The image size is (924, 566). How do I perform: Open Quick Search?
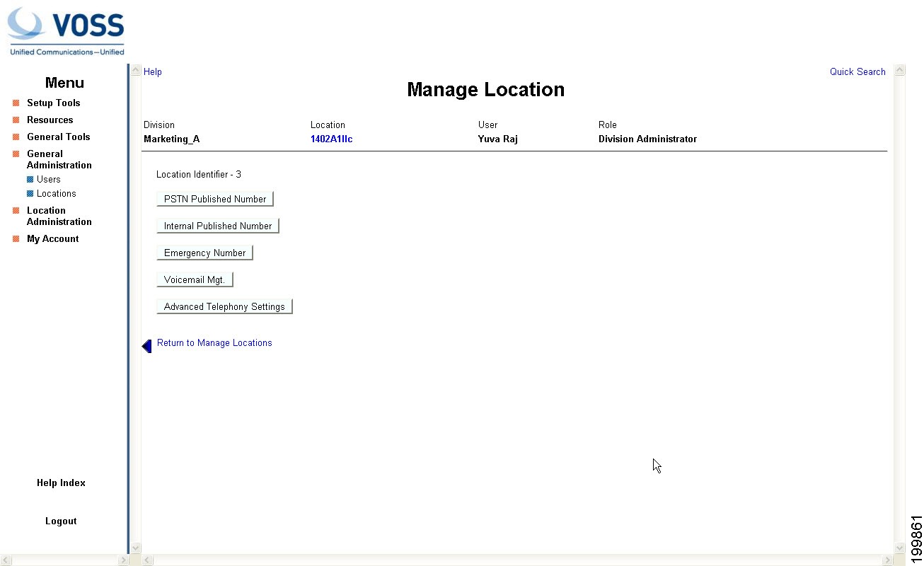click(x=857, y=72)
